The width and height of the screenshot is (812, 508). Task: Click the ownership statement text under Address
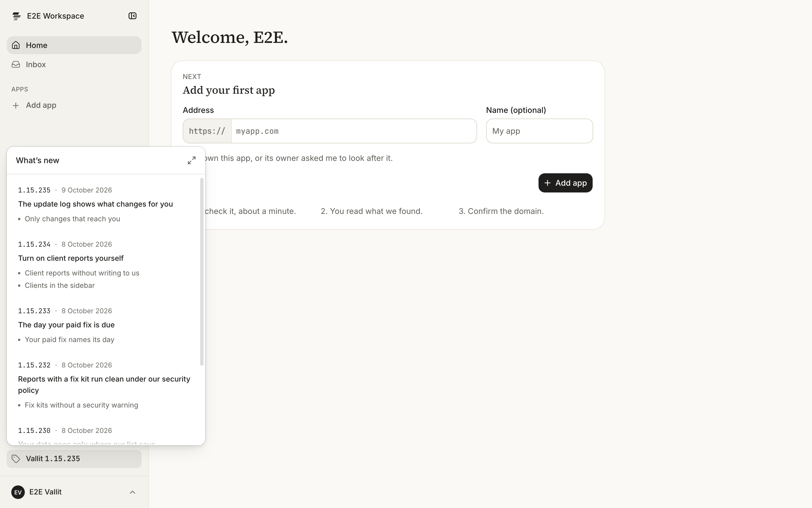299,158
